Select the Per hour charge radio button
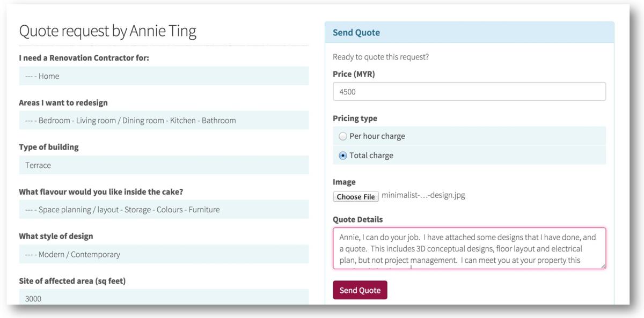The image size is (644, 318). tap(343, 136)
